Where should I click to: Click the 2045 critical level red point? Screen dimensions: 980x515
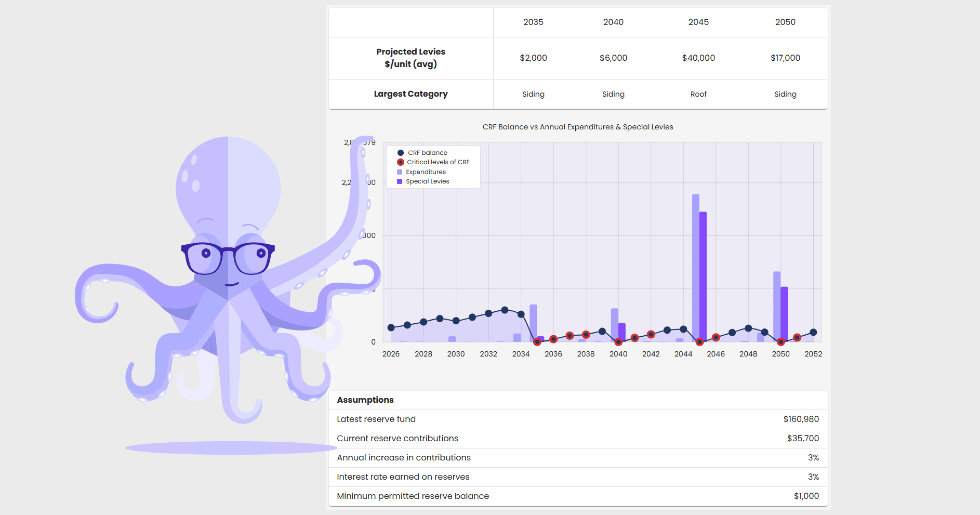[x=699, y=342]
